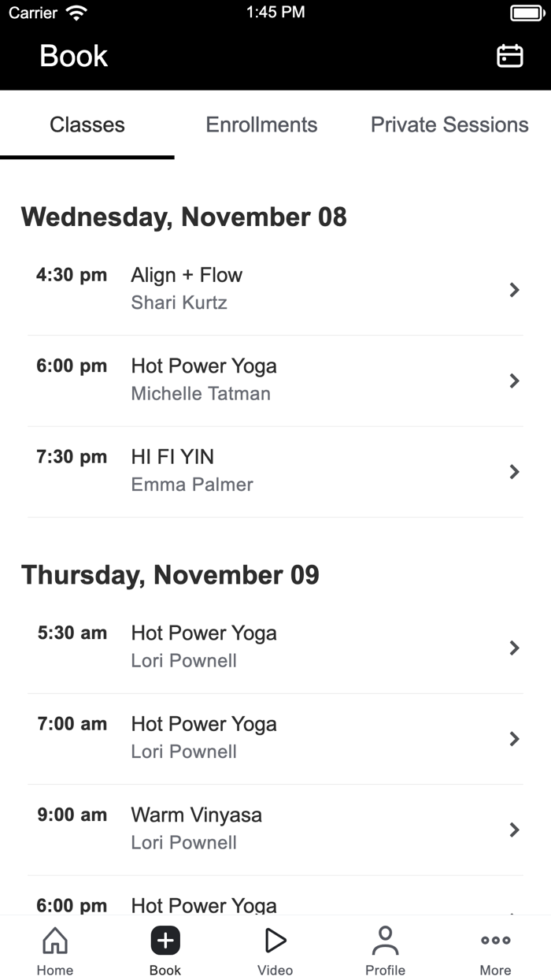Image resolution: width=551 pixels, height=980 pixels.
Task: Select the Home icon in bottom navigation
Action: [x=54, y=939]
